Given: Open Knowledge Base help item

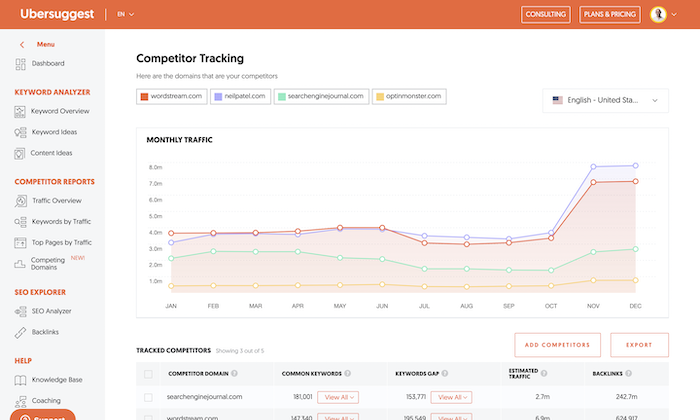Looking at the screenshot, I should (x=57, y=380).
